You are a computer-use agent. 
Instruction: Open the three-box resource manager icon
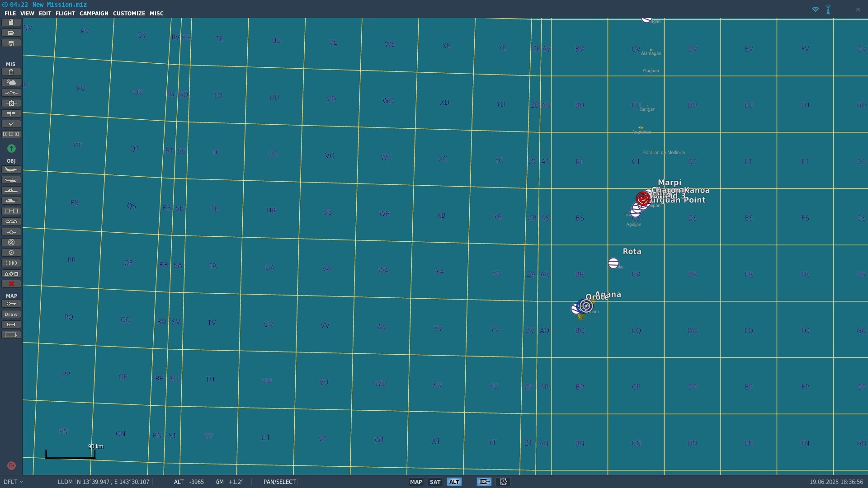(x=11, y=134)
